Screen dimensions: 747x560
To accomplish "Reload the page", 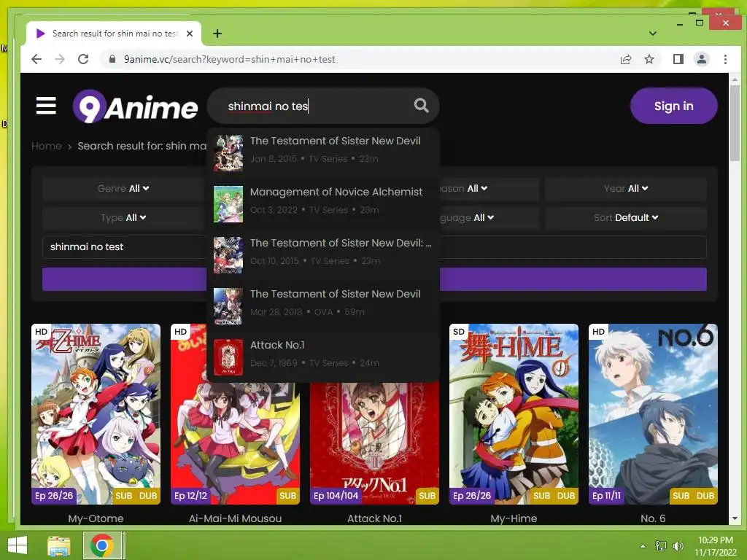I will point(83,59).
